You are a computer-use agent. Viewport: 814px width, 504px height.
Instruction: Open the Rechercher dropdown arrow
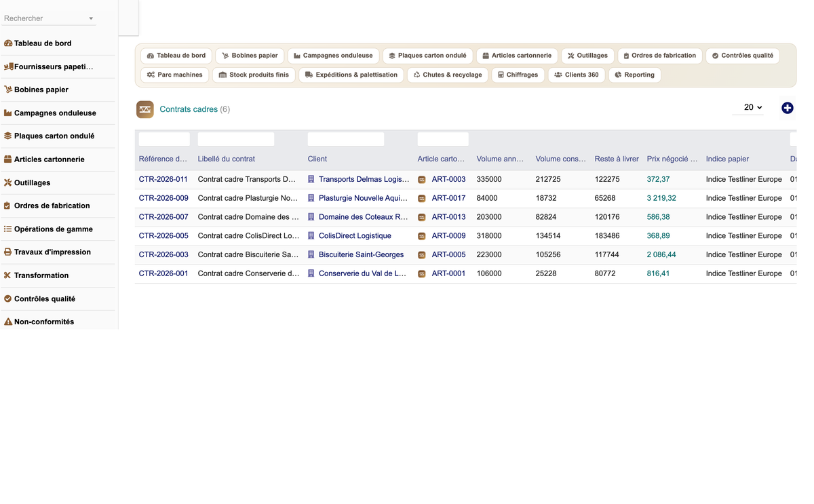point(91,19)
